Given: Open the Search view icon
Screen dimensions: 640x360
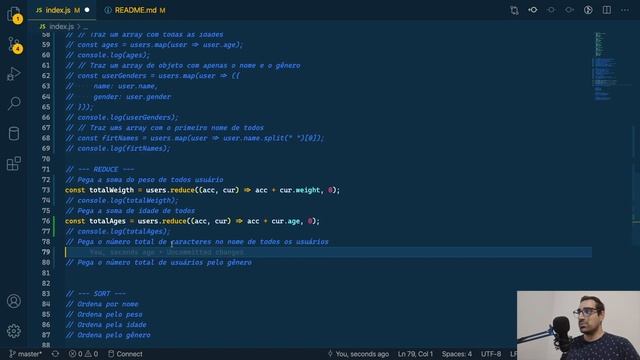Looking at the screenshot, I should [x=14, y=103].
